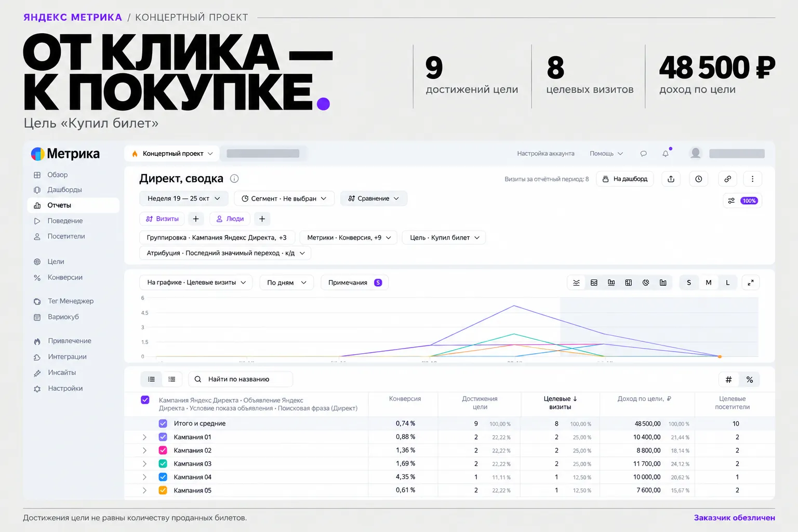This screenshot has height=532, width=798.
Task: Copy report link via chain icon
Action: tap(728, 179)
